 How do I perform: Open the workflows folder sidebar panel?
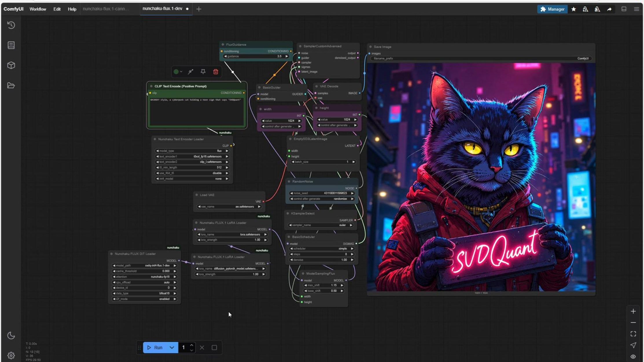pyautogui.click(x=11, y=85)
